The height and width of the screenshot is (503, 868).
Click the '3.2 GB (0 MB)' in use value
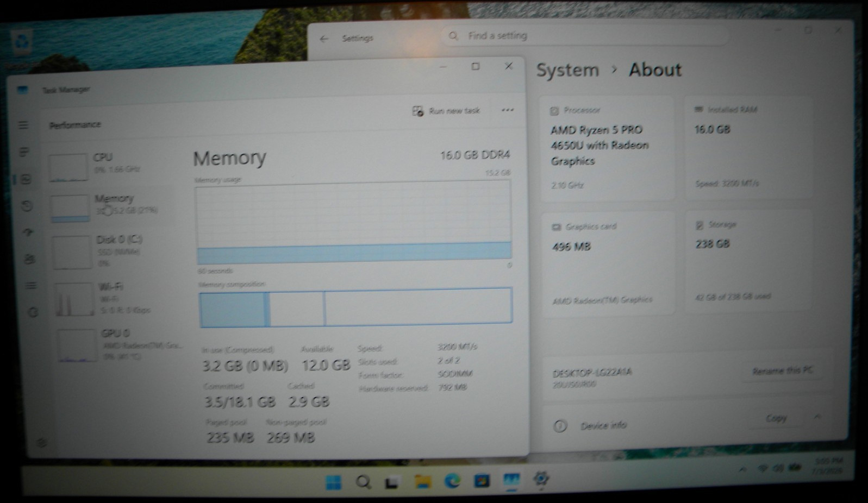pos(245,366)
